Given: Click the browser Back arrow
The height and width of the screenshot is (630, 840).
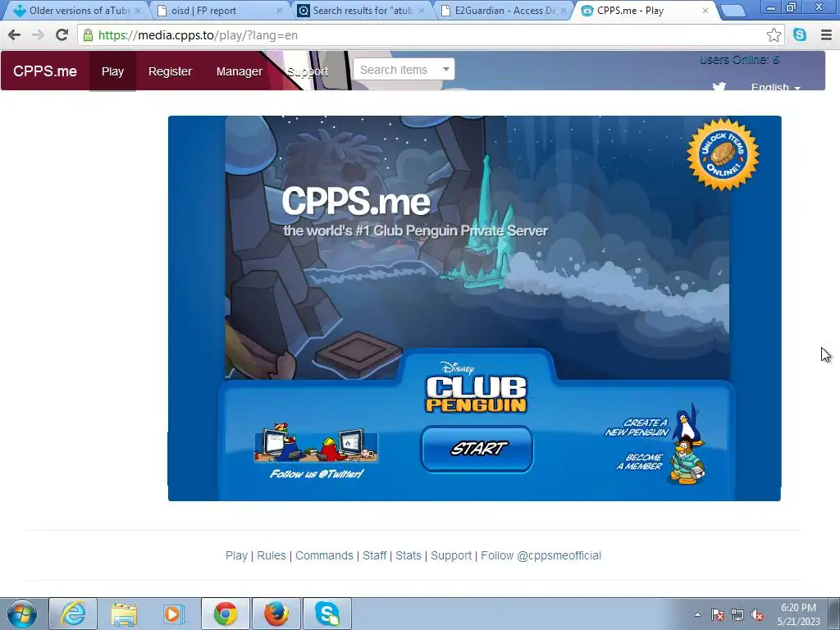Looking at the screenshot, I should point(15,35).
